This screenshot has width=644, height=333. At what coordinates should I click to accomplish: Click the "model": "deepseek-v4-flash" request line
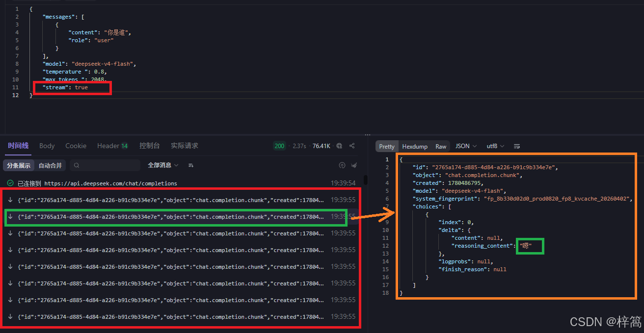[89, 64]
